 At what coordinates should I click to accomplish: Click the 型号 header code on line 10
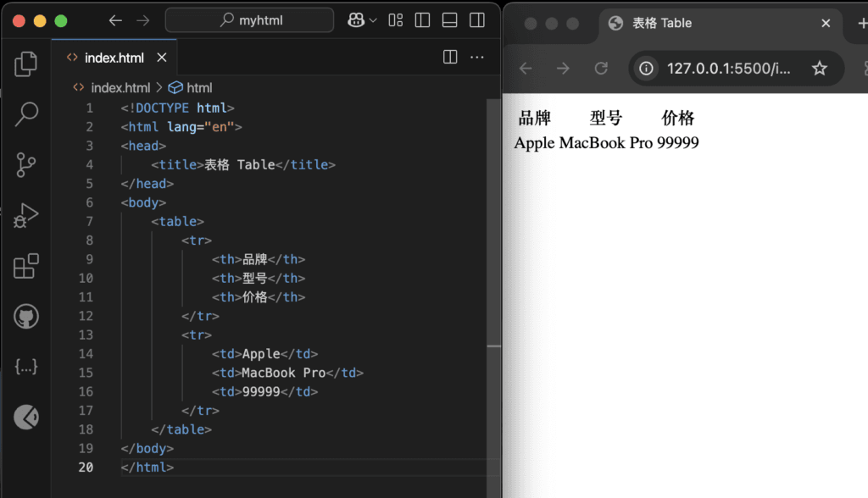click(259, 279)
